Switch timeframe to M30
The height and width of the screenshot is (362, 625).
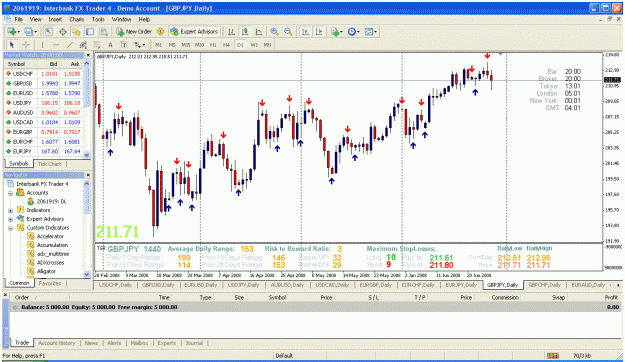200,45
